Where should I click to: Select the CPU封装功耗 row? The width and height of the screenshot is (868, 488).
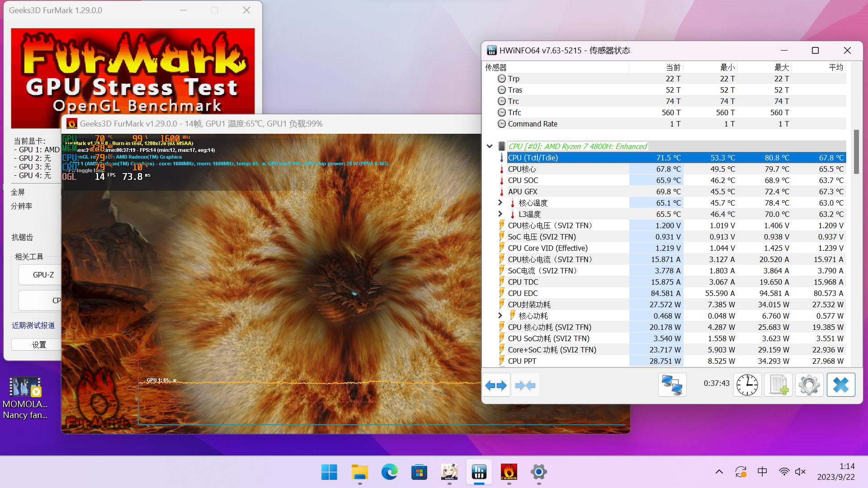[x=672, y=305]
